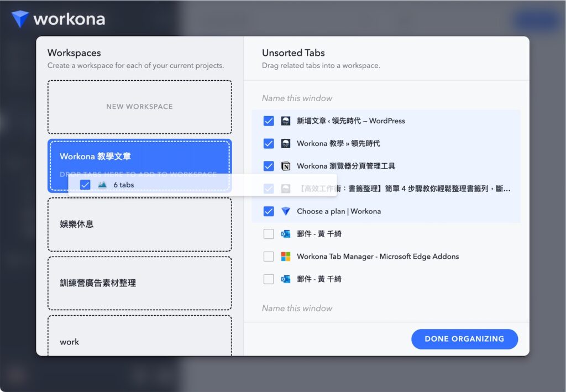The height and width of the screenshot is (392, 566).
Task: Click the Microsoft icon of Workona Tab Manager
Action: point(286,257)
